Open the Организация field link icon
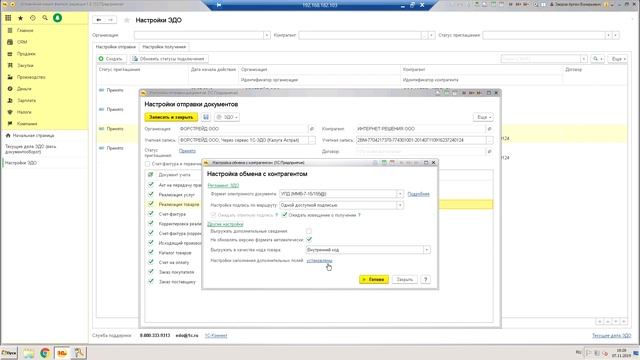This screenshot has width=640, height=360. (312, 129)
